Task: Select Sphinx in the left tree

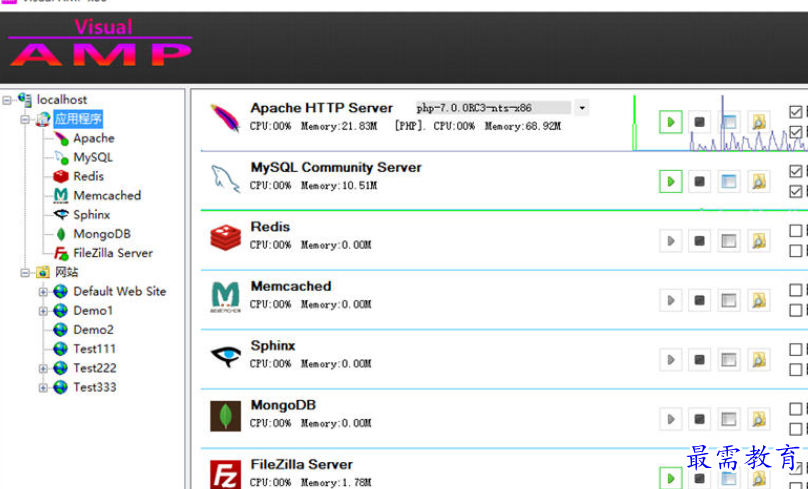Action: (x=91, y=214)
